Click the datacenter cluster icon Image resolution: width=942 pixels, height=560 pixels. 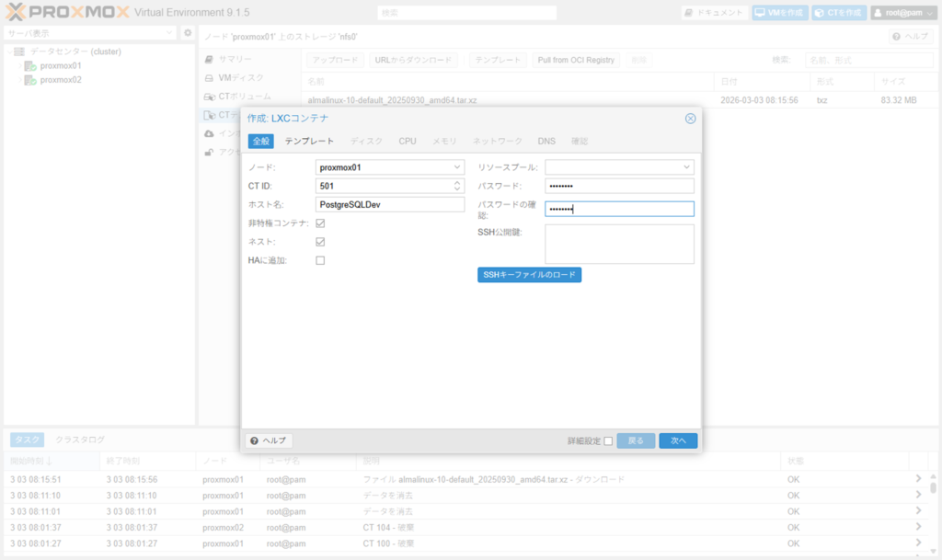click(x=19, y=51)
